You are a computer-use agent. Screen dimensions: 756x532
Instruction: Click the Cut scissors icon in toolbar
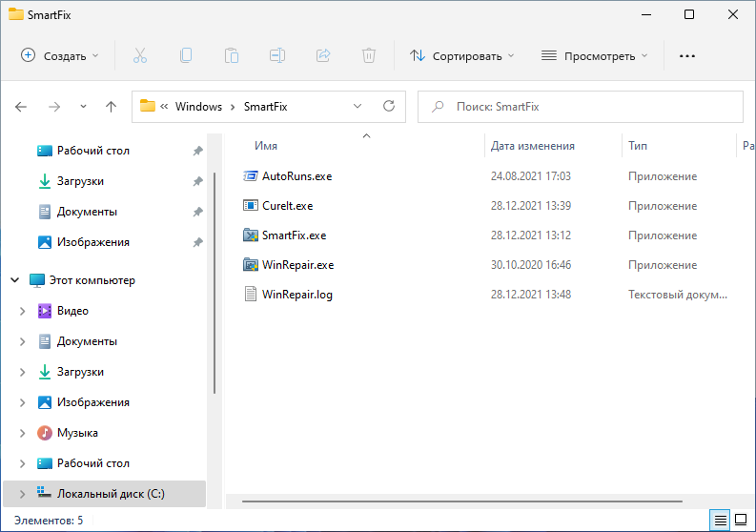coord(140,56)
